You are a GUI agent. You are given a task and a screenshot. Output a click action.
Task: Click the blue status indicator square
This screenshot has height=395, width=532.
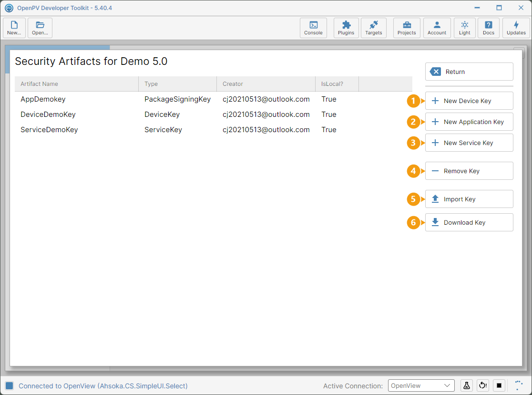point(10,386)
